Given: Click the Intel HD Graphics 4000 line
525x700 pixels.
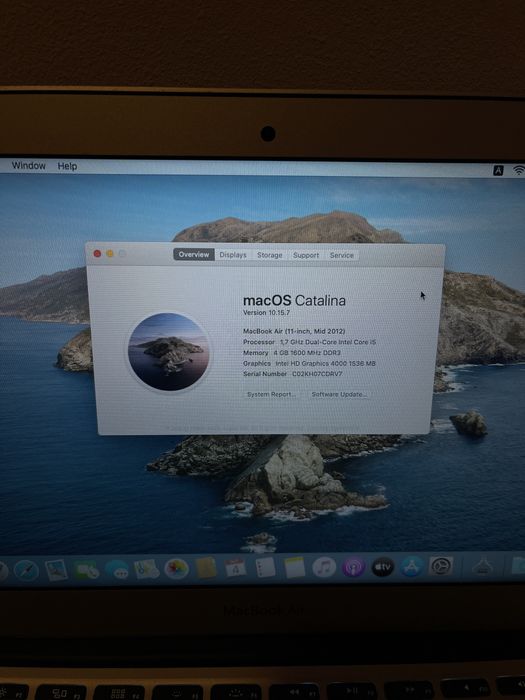Looking at the screenshot, I should (x=325, y=363).
